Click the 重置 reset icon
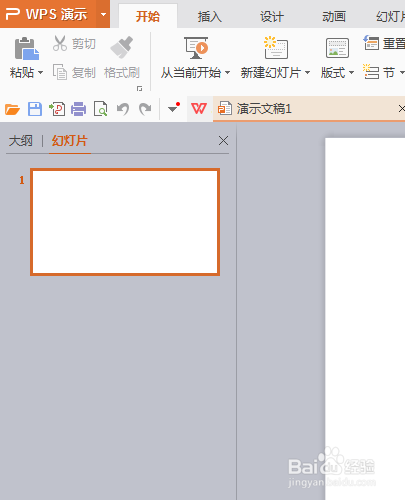Viewport: 405px width, 500px height. (371, 43)
